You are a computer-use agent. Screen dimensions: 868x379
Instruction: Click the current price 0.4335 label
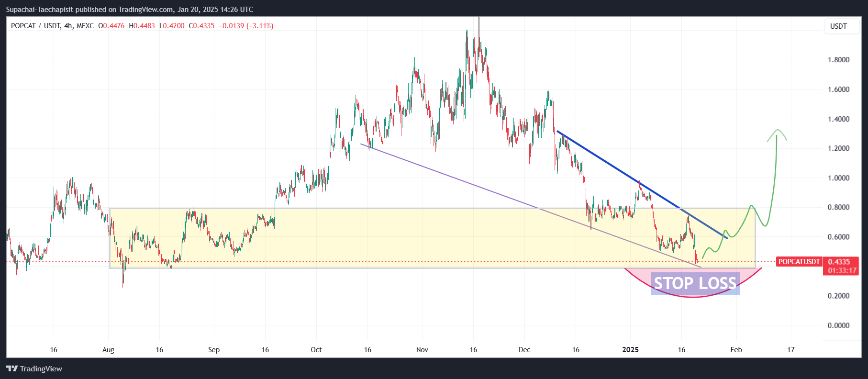tap(839, 262)
